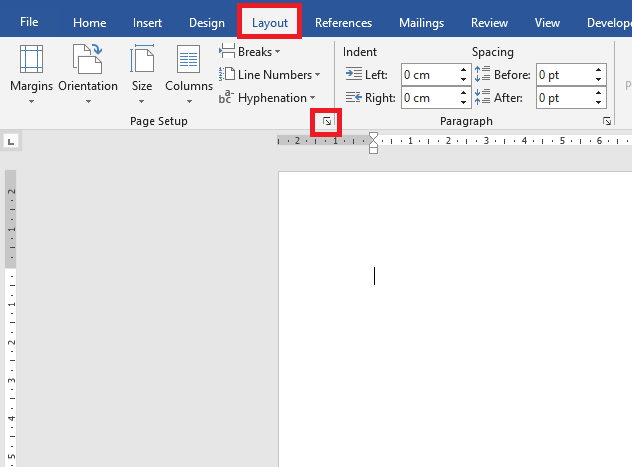This screenshot has height=467, width=632.
Task: Click the Indent Left input field
Action: 429,75
